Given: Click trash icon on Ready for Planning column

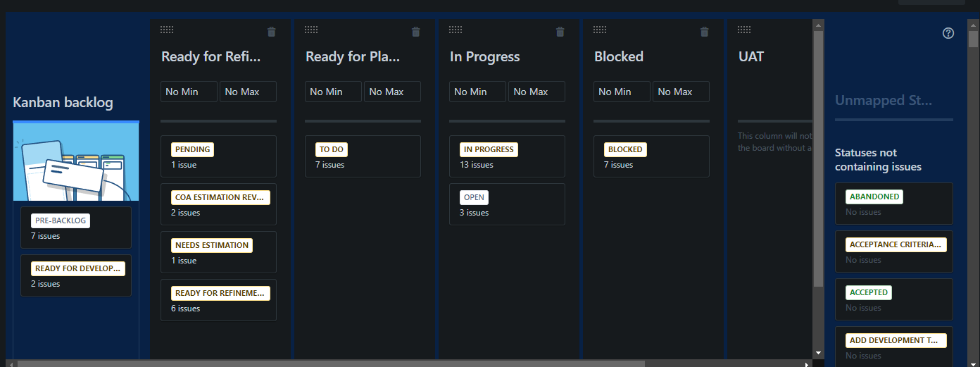Looking at the screenshot, I should (x=416, y=32).
